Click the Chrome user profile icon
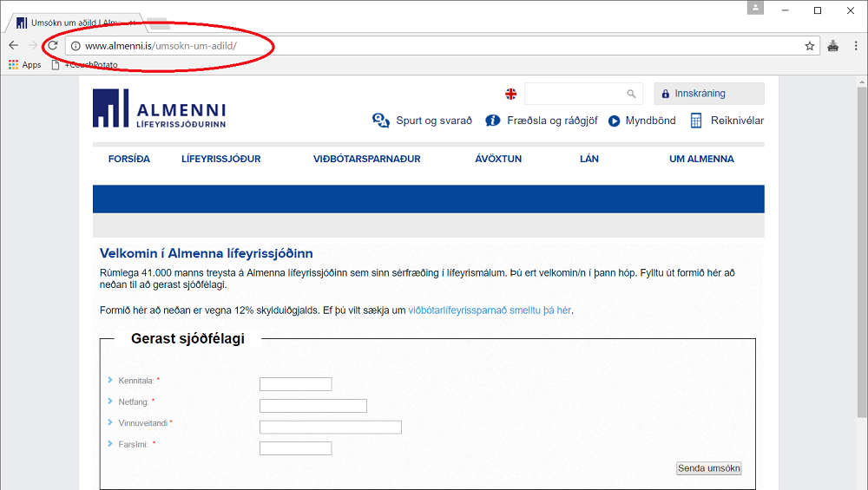This screenshot has height=490, width=868. click(x=755, y=8)
